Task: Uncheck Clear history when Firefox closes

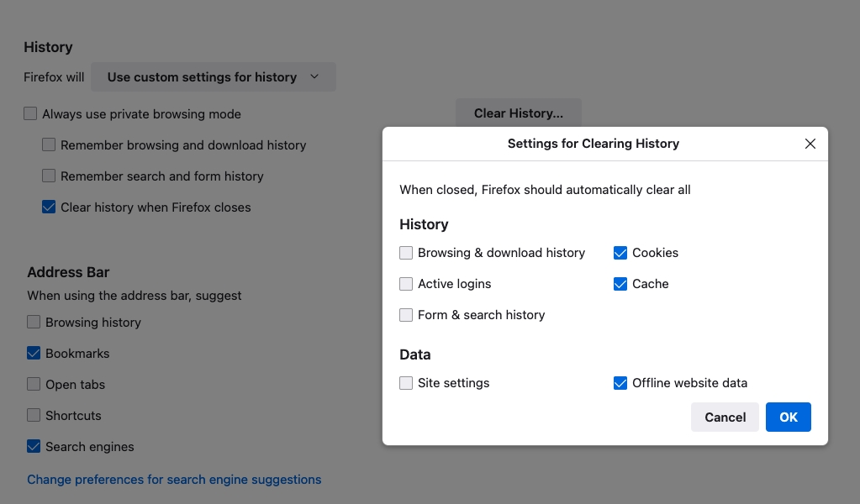Action: point(50,207)
